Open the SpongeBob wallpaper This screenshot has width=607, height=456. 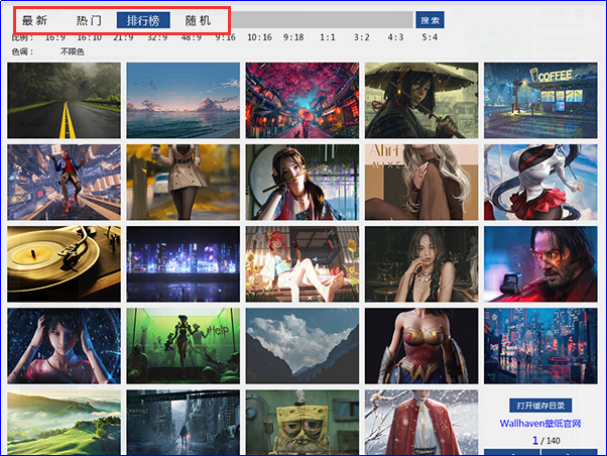302,422
